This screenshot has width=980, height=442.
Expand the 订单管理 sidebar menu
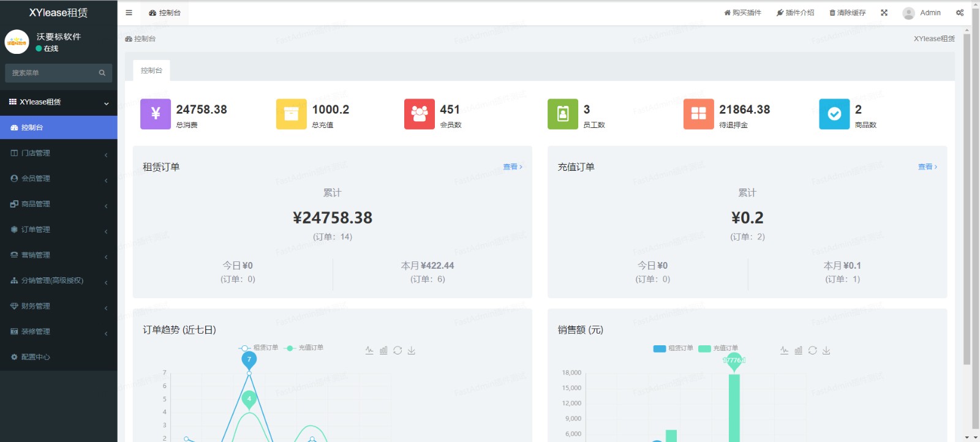(58, 230)
